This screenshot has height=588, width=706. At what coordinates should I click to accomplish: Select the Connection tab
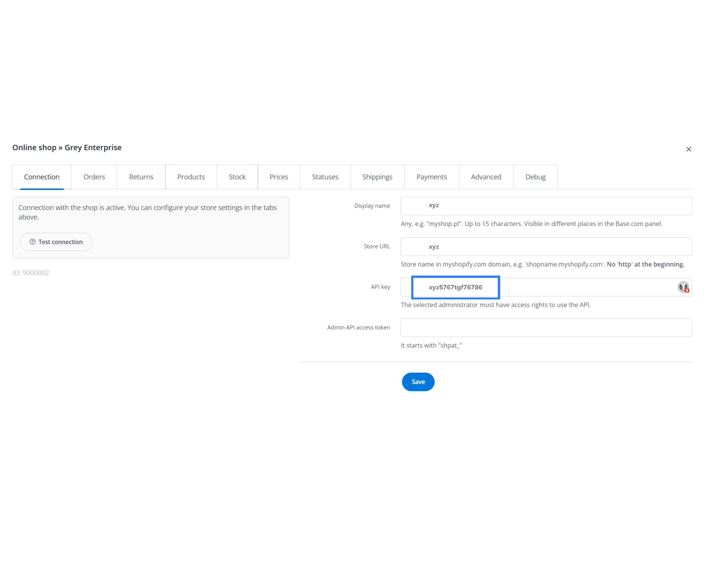[42, 177]
